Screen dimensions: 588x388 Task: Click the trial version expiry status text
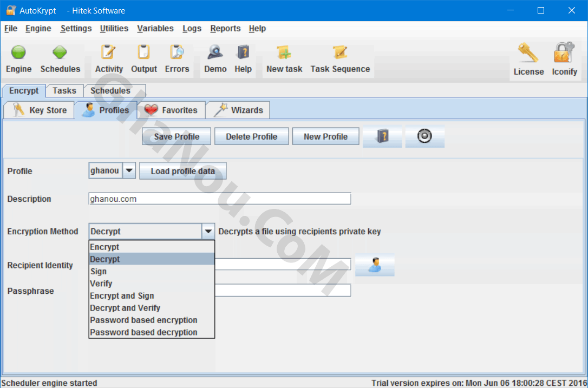(x=479, y=383)
